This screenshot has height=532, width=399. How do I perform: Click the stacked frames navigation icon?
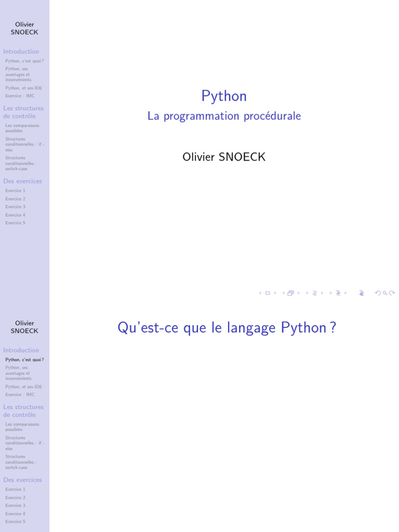(290, 293)
